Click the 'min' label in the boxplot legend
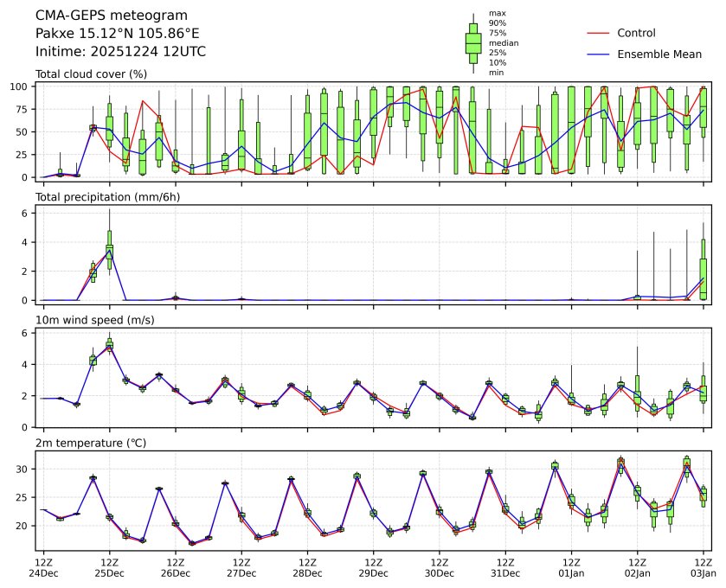Viewport: 726px width, 588px height. click(x=497, y=73)
